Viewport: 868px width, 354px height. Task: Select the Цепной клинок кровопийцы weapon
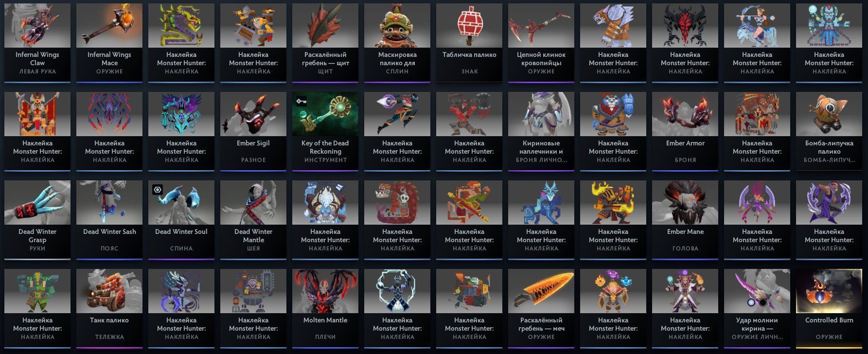pyautogui.click(x=541, y=43)
